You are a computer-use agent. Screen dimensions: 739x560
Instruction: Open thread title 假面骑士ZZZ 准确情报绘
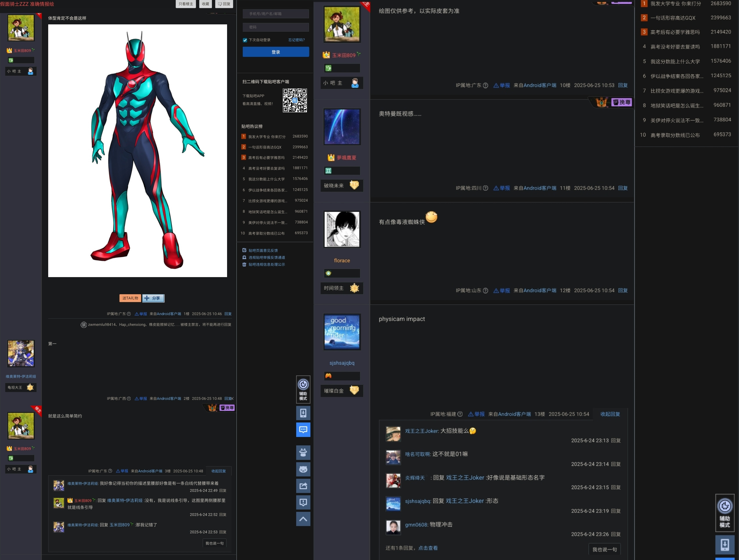click(x=27, y=4)
